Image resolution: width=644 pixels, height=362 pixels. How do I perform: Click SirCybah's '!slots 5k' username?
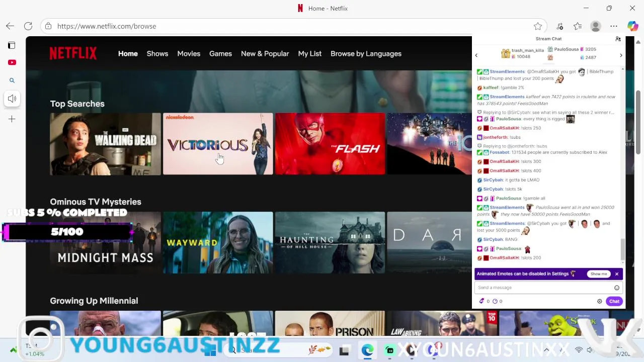(x=493, y=189)
